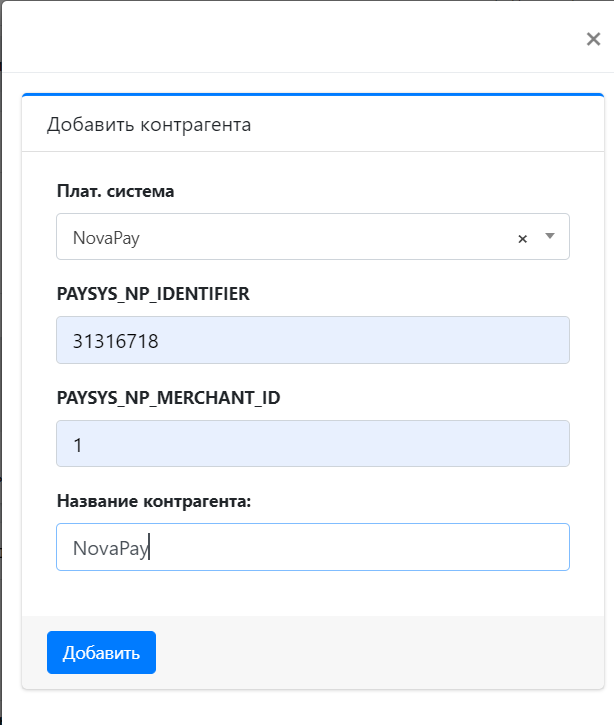Click the PAYSYS_NP_IDENTIFIER label
The image size is (614, 725).
tap(153, 294)
